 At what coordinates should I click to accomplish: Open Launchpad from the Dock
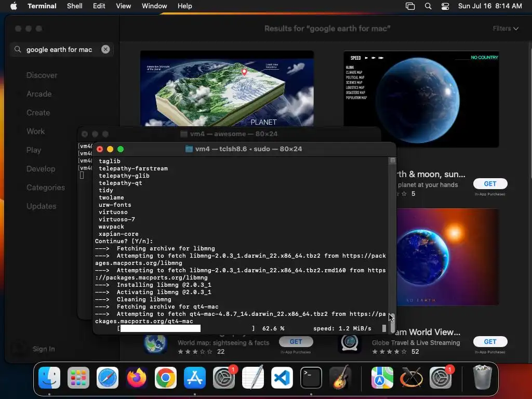coord(78,378)
